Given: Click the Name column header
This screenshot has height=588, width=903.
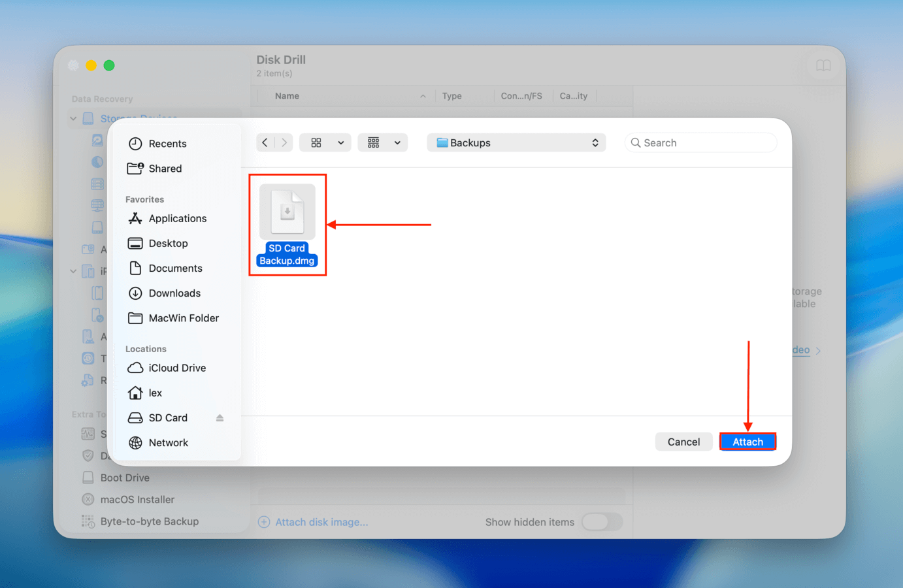Looking at the screenshot, I should coord(287,95).
